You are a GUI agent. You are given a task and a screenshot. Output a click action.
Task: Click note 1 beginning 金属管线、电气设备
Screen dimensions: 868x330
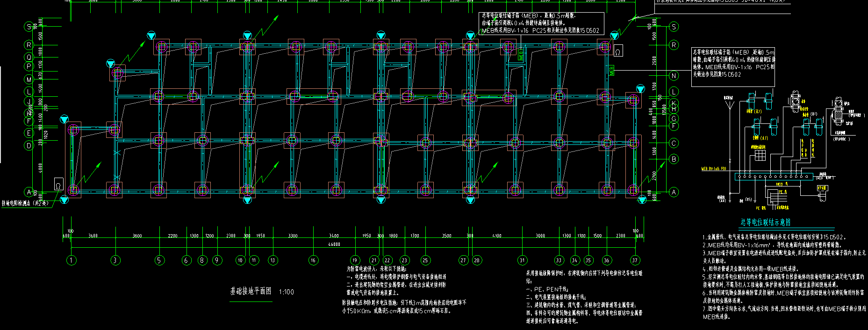(775, 237)
